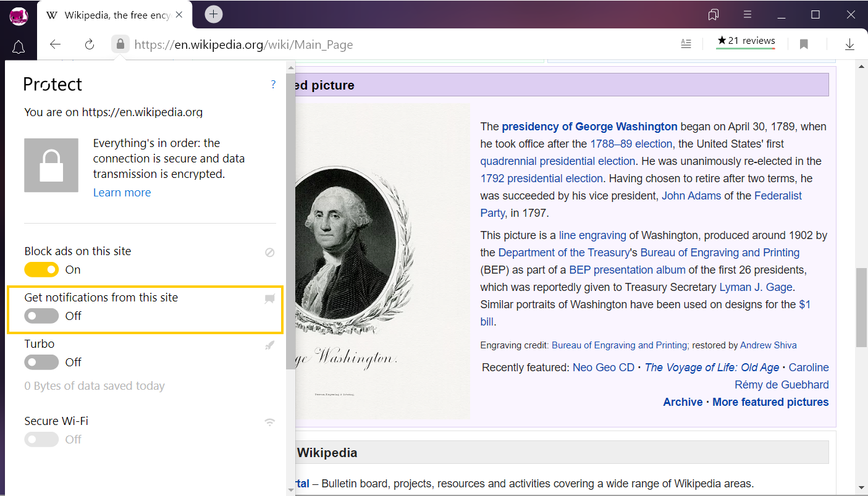This screenshot has width=868, height=496.
Task: Click "You are on https://en.wikipedia.org" text
Action: (114, 112)
